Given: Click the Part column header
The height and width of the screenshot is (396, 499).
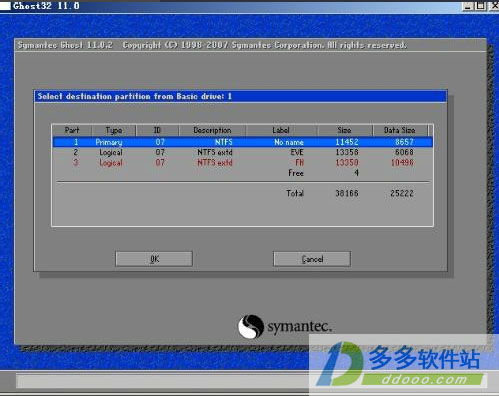Looking at the screenshot, I should (x=72, y=130).
